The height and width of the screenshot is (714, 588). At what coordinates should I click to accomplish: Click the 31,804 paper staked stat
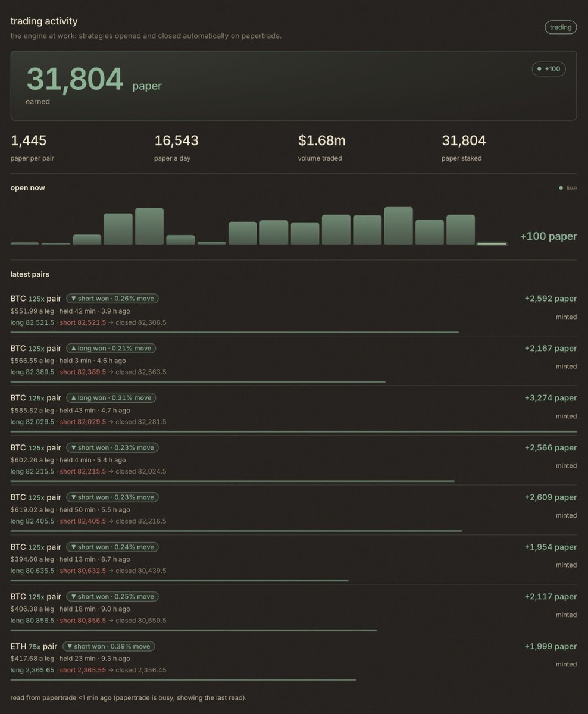pyautogui.click(x=464, y=148)
